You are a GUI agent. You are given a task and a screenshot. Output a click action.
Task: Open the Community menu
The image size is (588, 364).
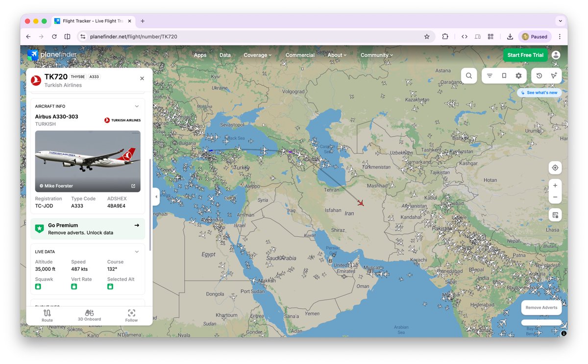click(376, 55)
